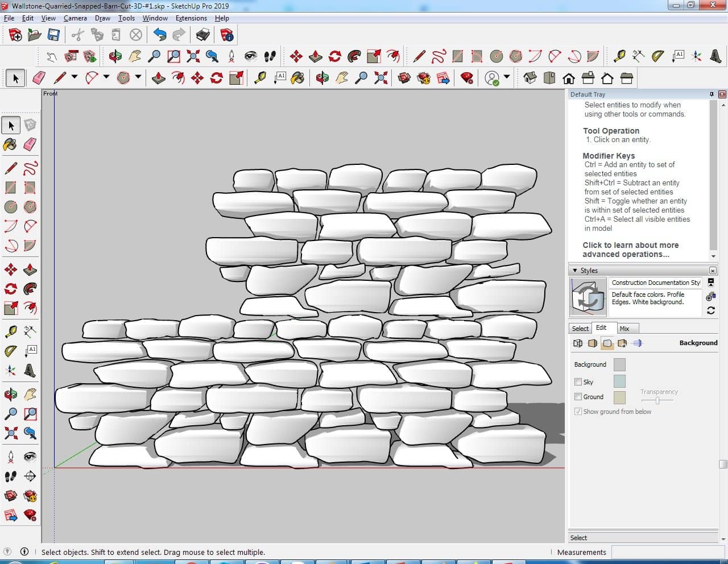Switch to the Mix tab in Styles

pos(624,329)
